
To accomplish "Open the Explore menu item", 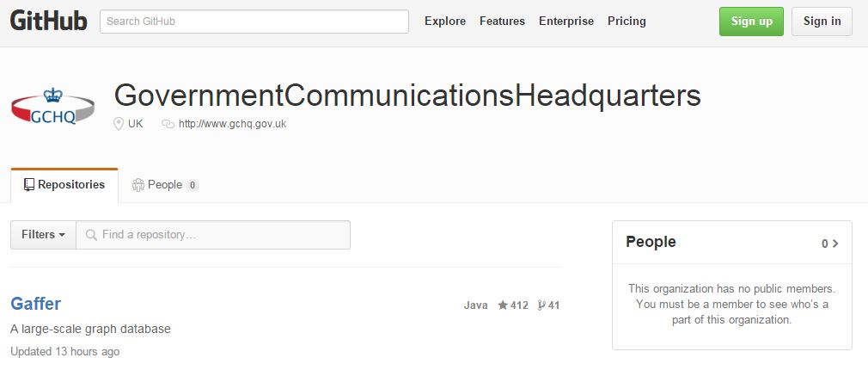I will 445,22.
